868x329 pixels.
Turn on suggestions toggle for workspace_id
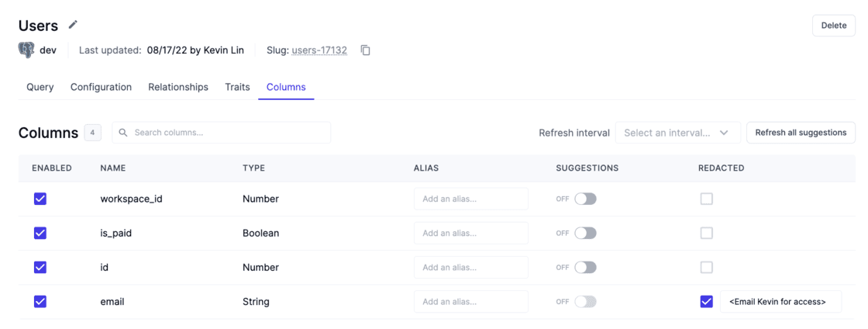(x=585, y=199)
